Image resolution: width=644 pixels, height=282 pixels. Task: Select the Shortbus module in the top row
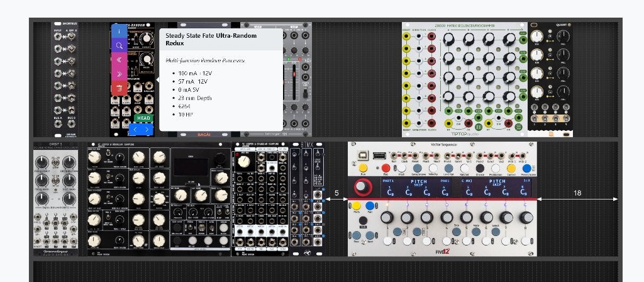pyautogui.click(x=65, y=79)
